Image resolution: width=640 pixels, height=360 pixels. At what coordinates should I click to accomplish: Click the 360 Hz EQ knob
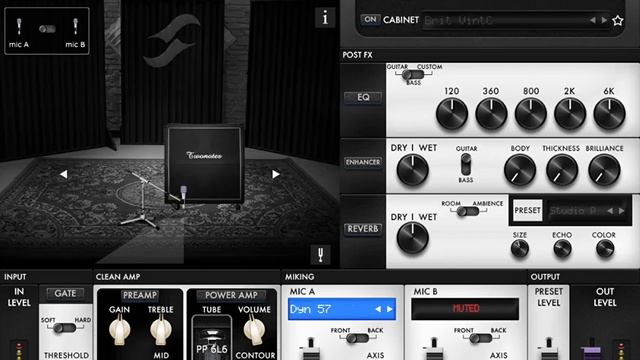[491, 113]
